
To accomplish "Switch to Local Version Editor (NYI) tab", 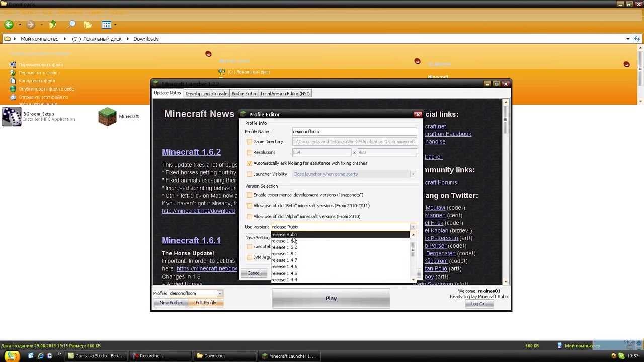I will pos(285,94).
